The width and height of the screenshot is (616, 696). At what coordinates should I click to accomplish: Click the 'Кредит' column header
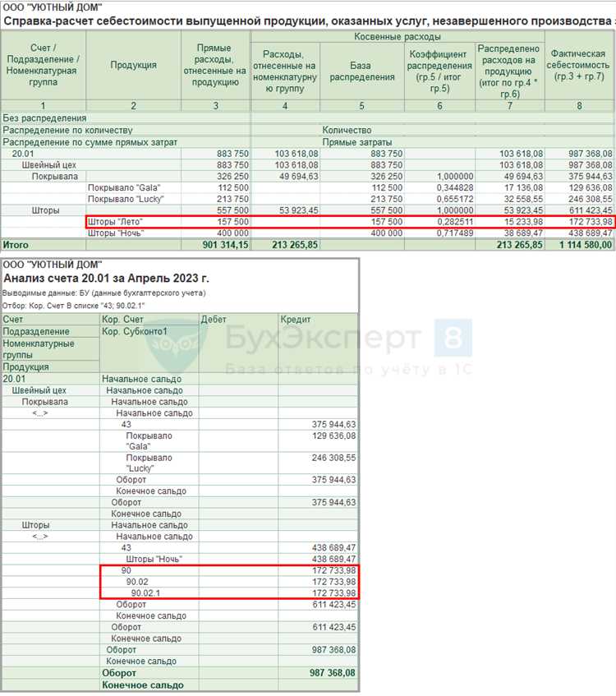[x=296, y=319]
